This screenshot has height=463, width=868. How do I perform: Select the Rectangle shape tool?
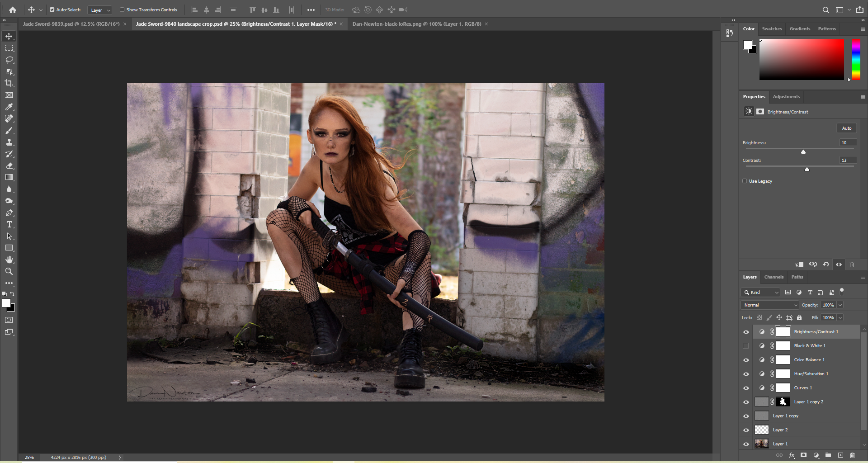[9, 248]
